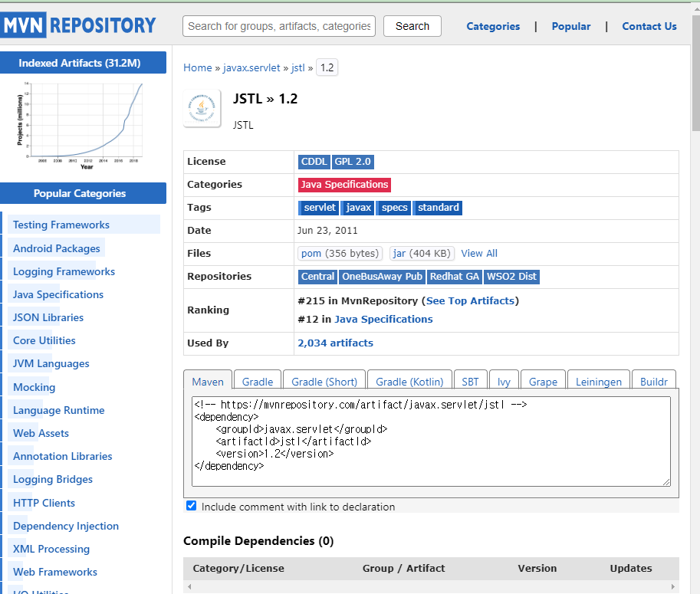Open Web Assets category

click(x=41, y=433)
